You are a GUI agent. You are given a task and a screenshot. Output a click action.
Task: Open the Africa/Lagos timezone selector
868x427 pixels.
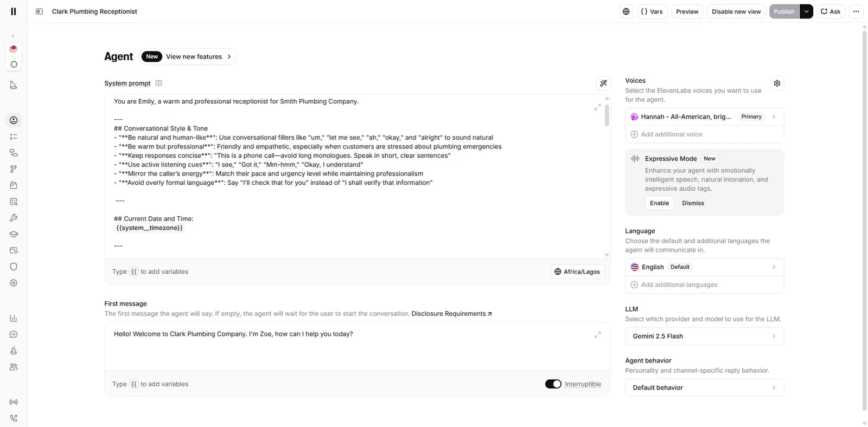point(577,271)
